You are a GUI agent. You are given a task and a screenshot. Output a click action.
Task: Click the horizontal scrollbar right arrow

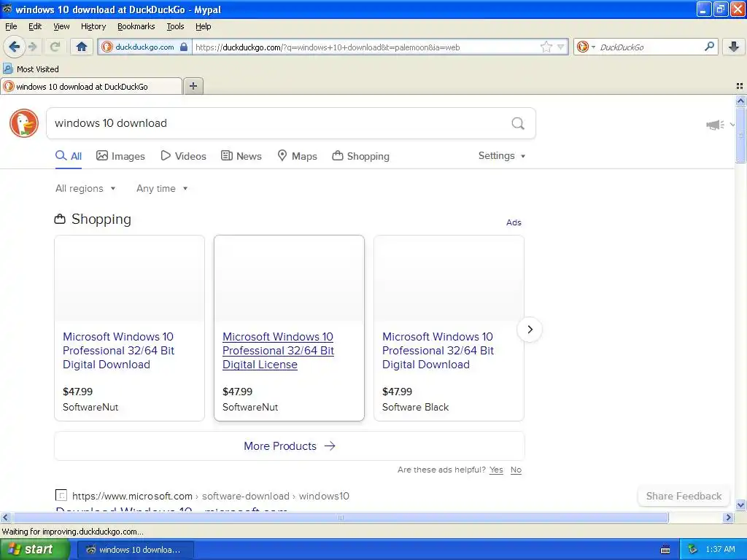728,517
